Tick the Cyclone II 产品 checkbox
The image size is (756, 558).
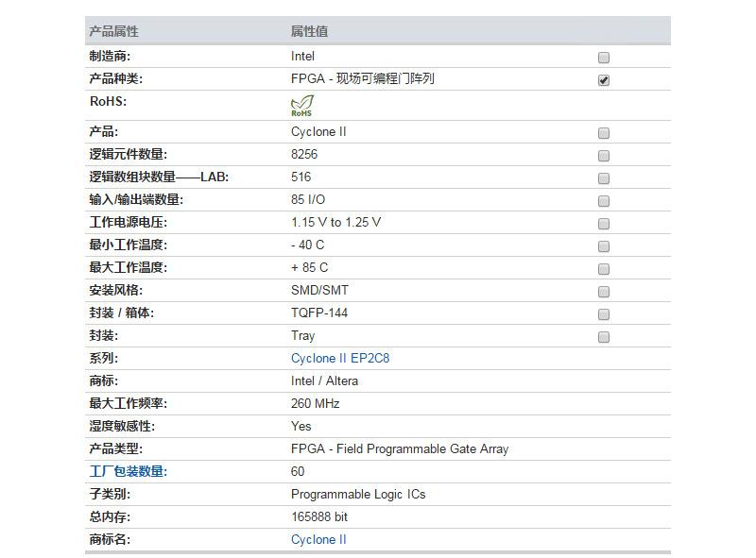(x=604, y=133)
